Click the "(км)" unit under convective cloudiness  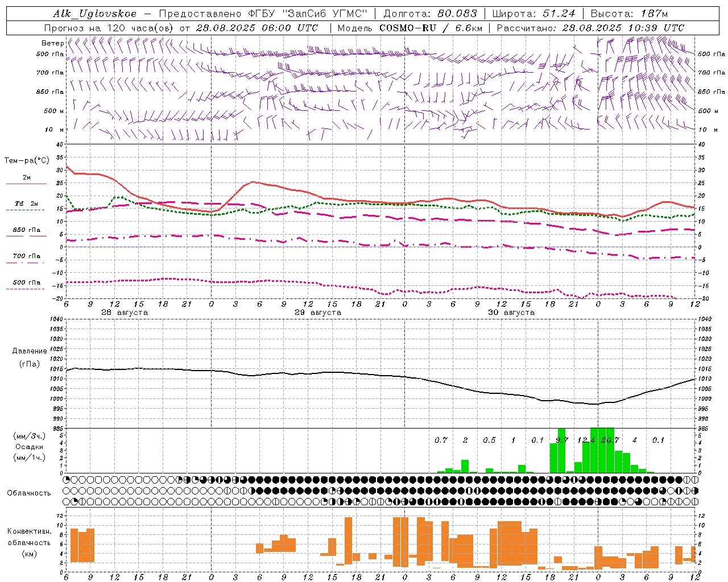point(29,554)
